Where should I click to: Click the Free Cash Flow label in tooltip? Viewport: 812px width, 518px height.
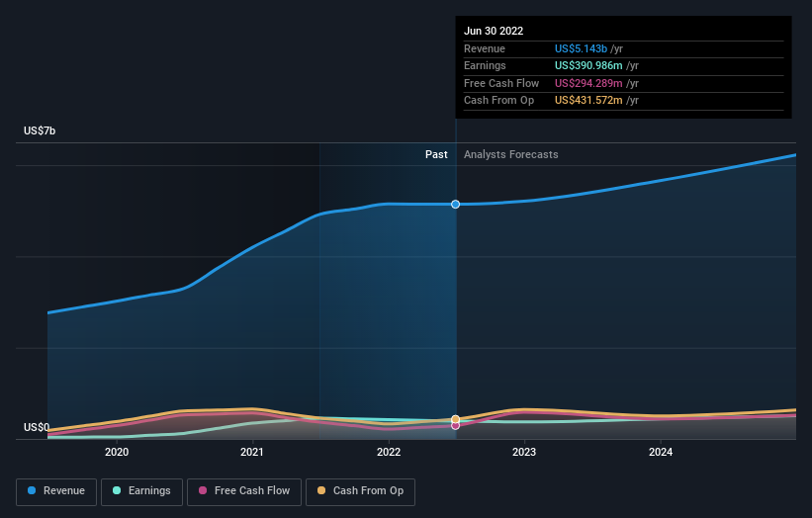coord(501,83)
